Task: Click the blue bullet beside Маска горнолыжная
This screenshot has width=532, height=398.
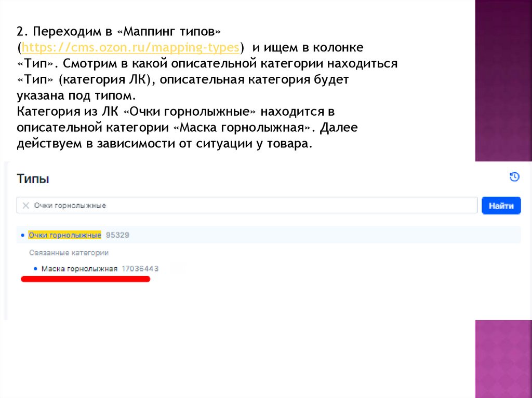Action: pos(35,269)
